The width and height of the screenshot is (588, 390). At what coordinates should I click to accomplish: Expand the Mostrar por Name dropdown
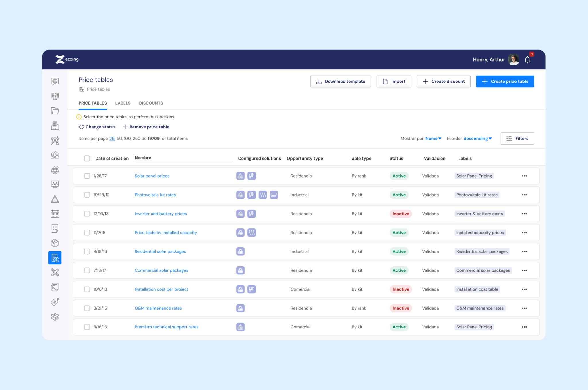pos(433,139)
